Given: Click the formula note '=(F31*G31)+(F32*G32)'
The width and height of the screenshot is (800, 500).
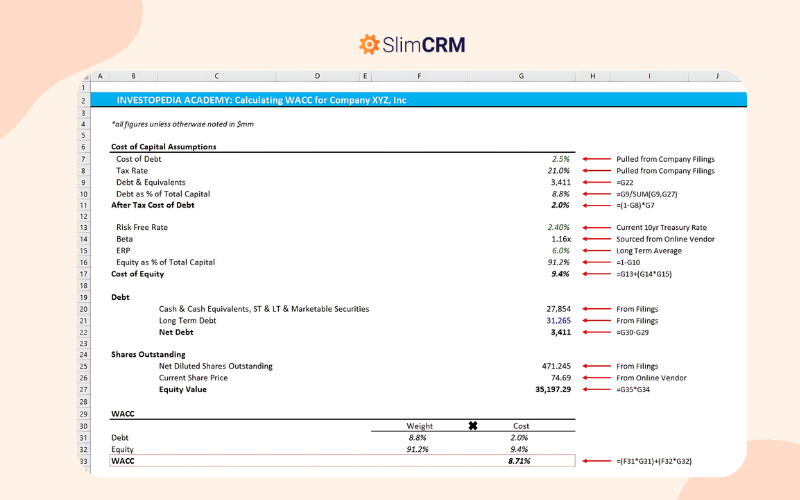Looking at the screenshot, I should [x=654, y=461].
